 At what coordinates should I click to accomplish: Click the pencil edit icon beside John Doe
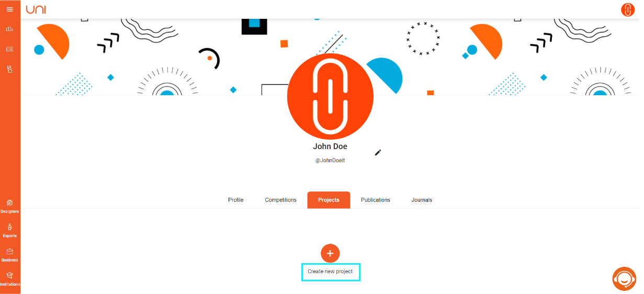(378, 152)
